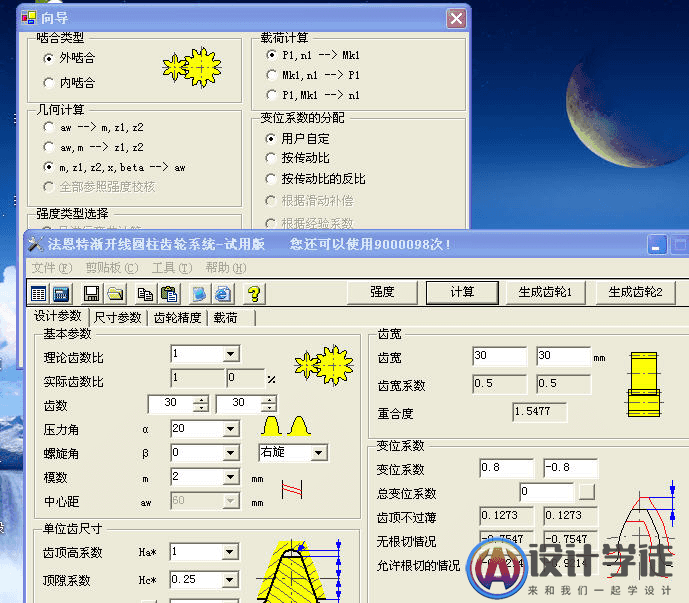Click the first 变位系数 field with 0.8
This screenshot has width=689, height=603.
507,468
